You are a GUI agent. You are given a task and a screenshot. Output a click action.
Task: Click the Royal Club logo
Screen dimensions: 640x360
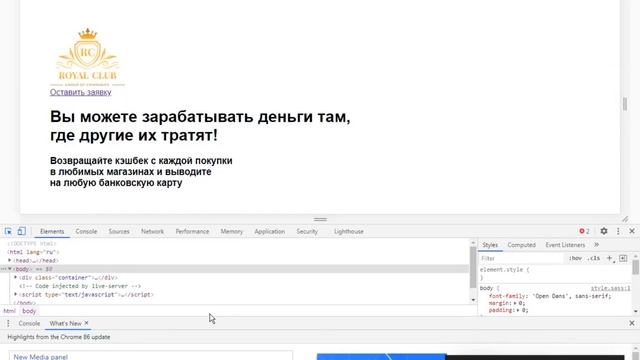pyautogui.click(x=88, y=57)
